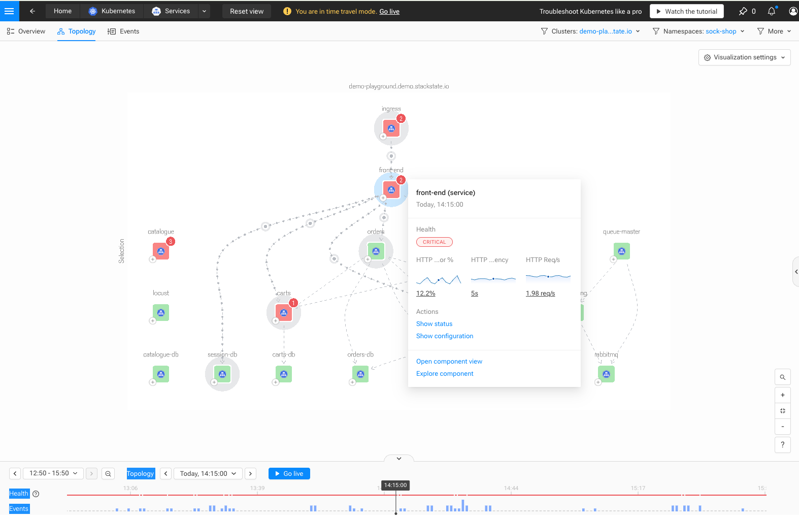799x519 pixels.
Task: Open the notifications bell
Action: [772, 11]
